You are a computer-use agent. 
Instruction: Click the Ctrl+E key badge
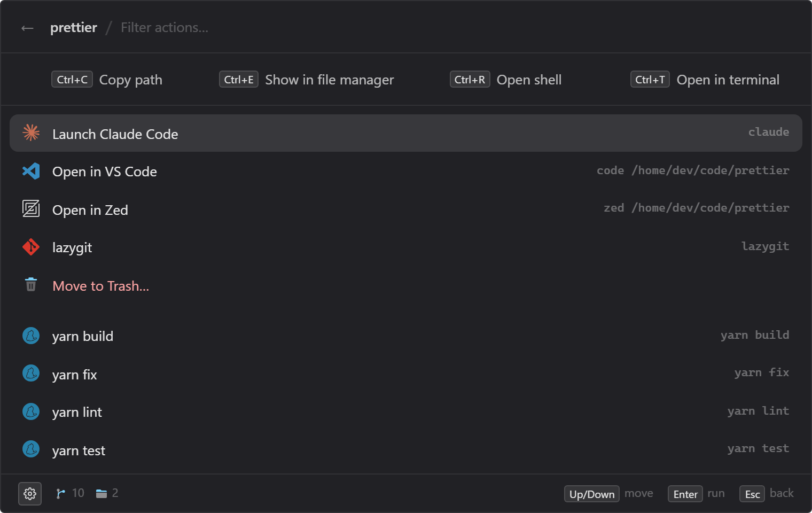click(x=239, y=79)
